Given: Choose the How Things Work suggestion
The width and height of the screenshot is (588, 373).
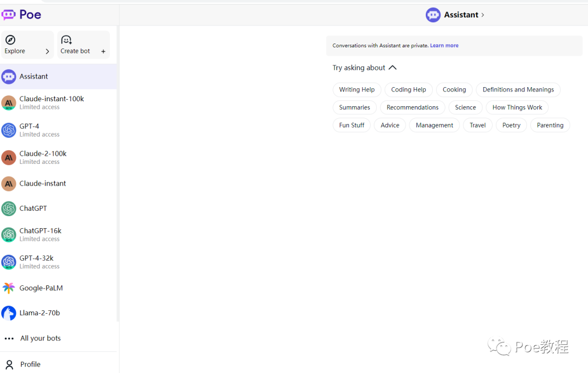Looking at the screenshot, I should click(517, 108).
